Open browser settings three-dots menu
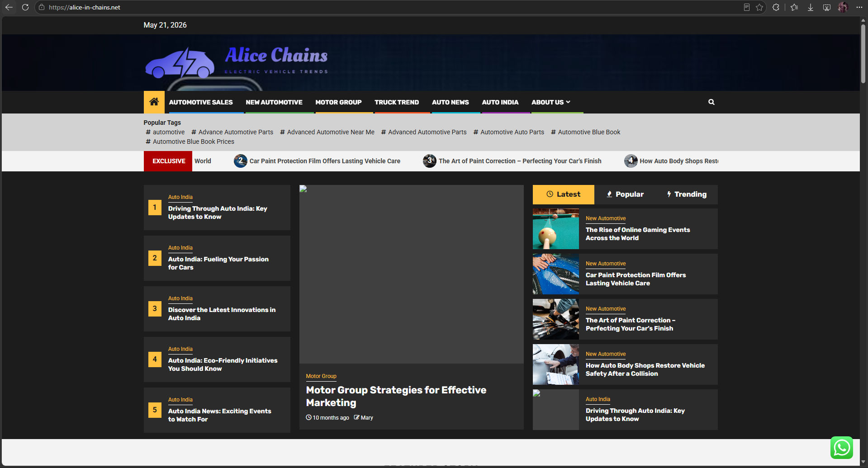The width and height of the screenshot is (868, 468). tap(859, 7)
